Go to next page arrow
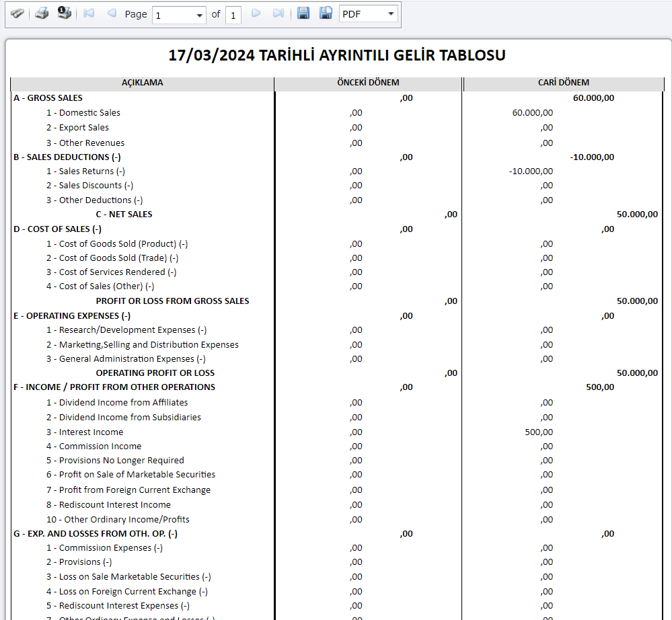The width and height of the screenshot is (672, 620). tap(256, 13)
